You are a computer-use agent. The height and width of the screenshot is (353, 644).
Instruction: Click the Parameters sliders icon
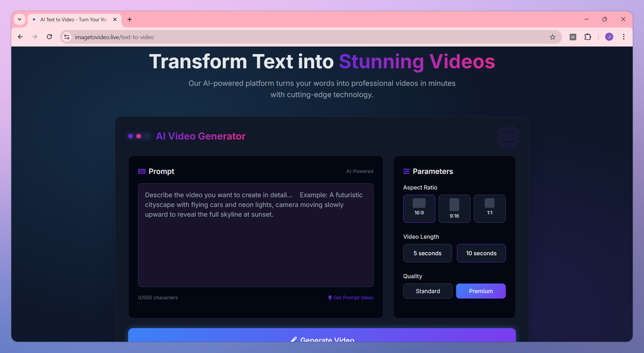point(407,171)
